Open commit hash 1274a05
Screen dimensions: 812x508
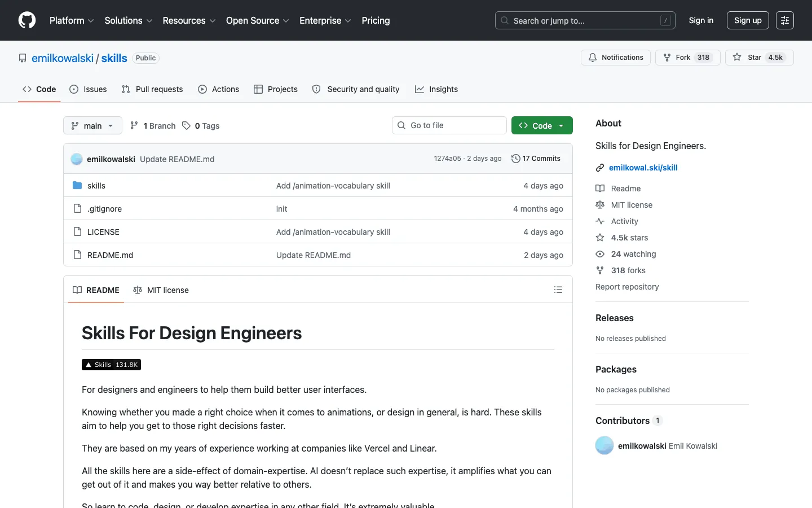[447, 159]
